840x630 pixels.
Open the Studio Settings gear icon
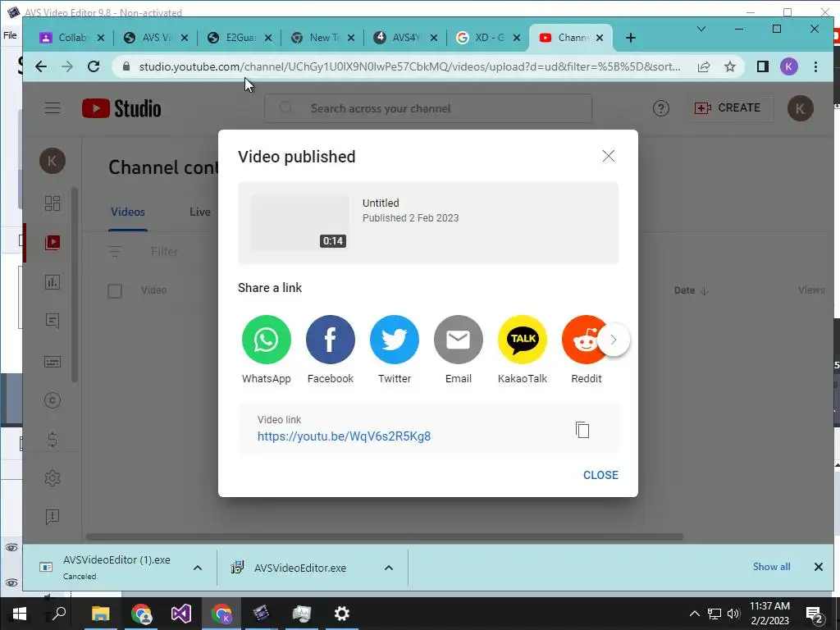[52, 478]
